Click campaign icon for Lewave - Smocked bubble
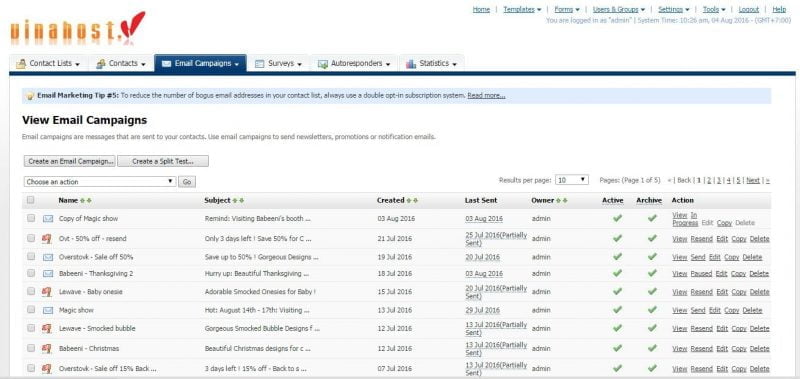Image resolution: width=800 pixels, height=379 pixels. click(x=47, y=328)
